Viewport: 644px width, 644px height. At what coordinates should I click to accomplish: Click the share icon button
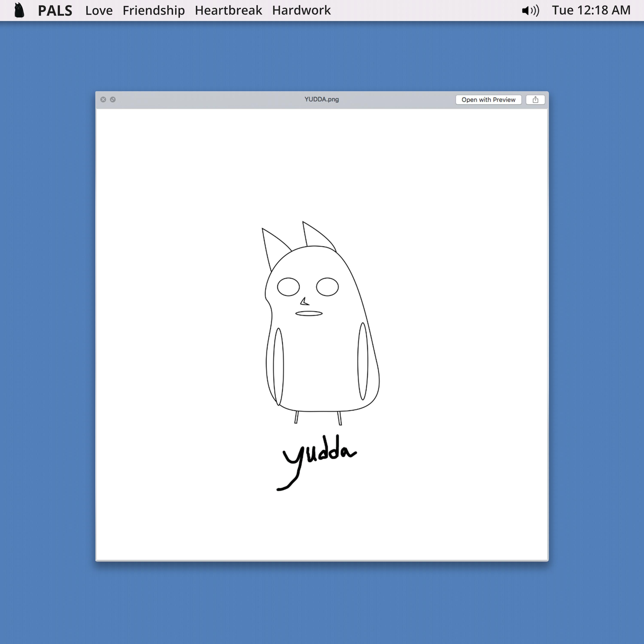point(535,100)
